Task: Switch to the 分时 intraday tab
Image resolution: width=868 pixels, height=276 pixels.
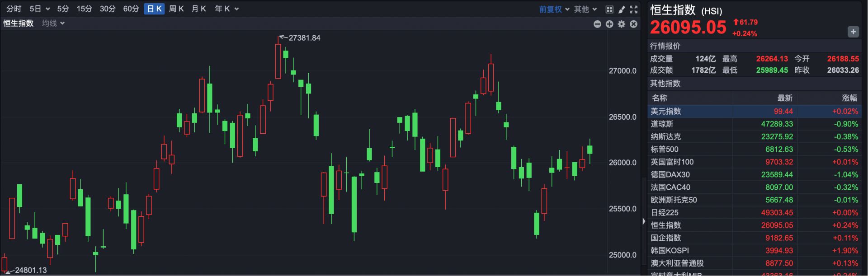Action: pyautogui.click(x=14, y=9)
